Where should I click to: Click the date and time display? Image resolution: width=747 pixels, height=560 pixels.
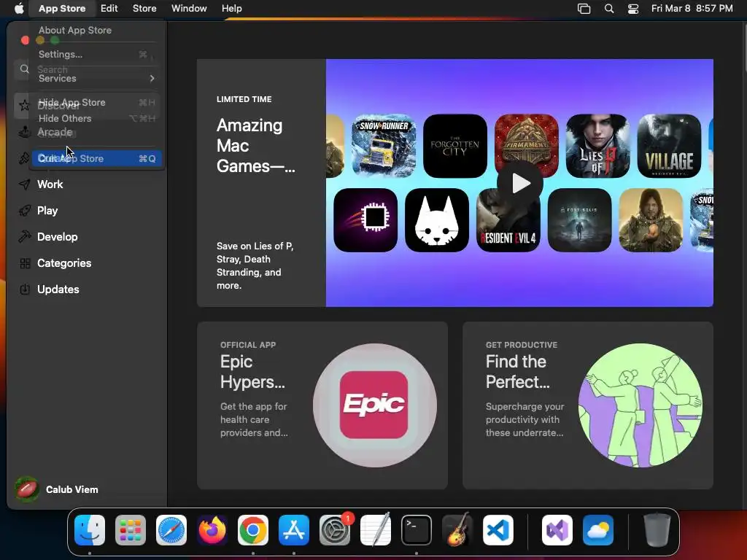click(692, 9)
